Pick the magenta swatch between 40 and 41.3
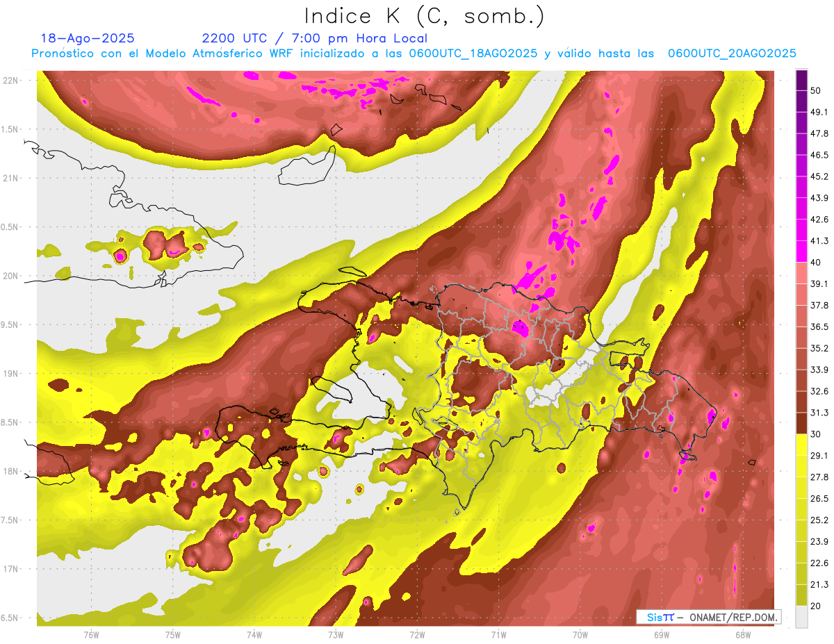 point(801,251)
